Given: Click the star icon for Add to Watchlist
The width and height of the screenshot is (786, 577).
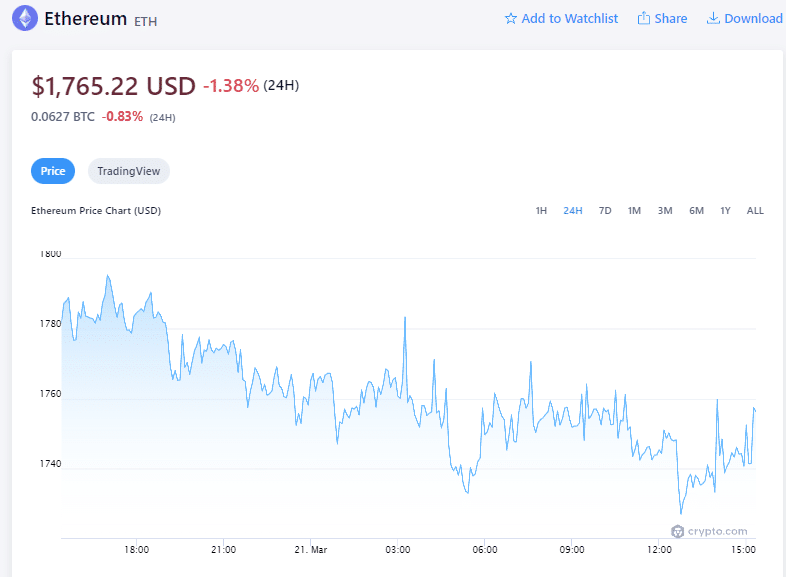Looking at the screenshot, I should [x=510, y=19].
